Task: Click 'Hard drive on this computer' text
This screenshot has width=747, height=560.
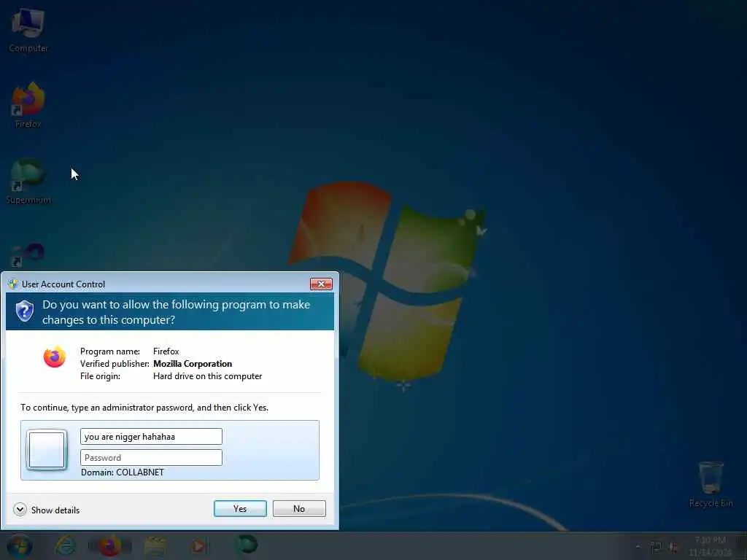Action: point(207,376)
